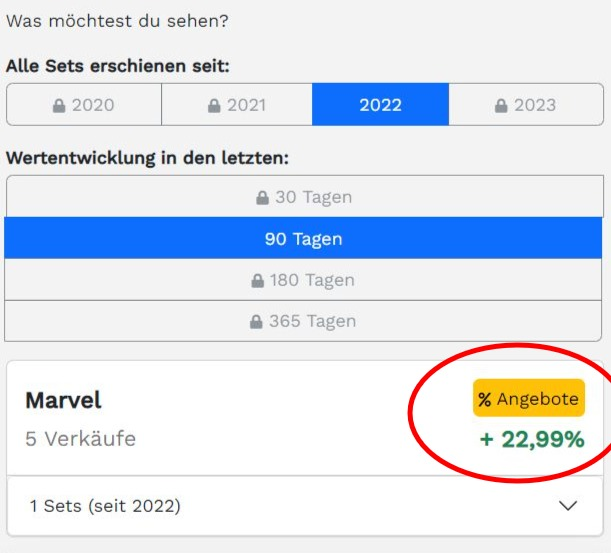
Task: Choose the 365 Tagen period
Action: click(x=303, y=321)
